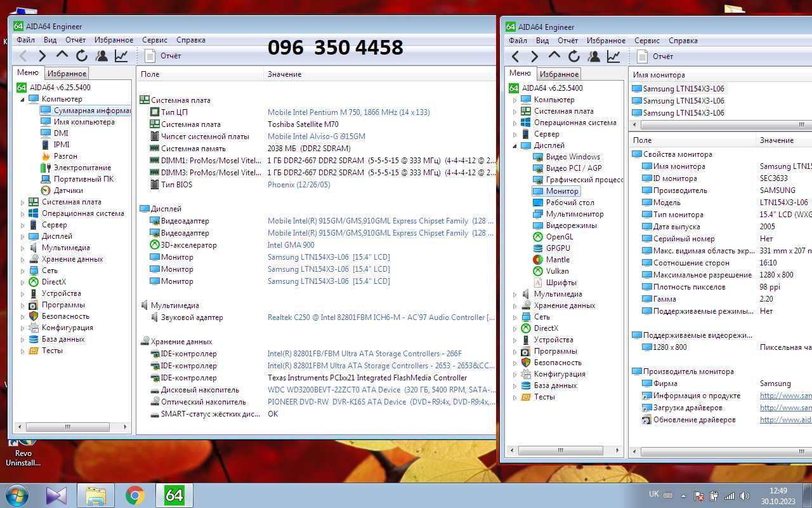Open Windows Explorer from taskbar
812x508 pixels.
coord(95,495)
